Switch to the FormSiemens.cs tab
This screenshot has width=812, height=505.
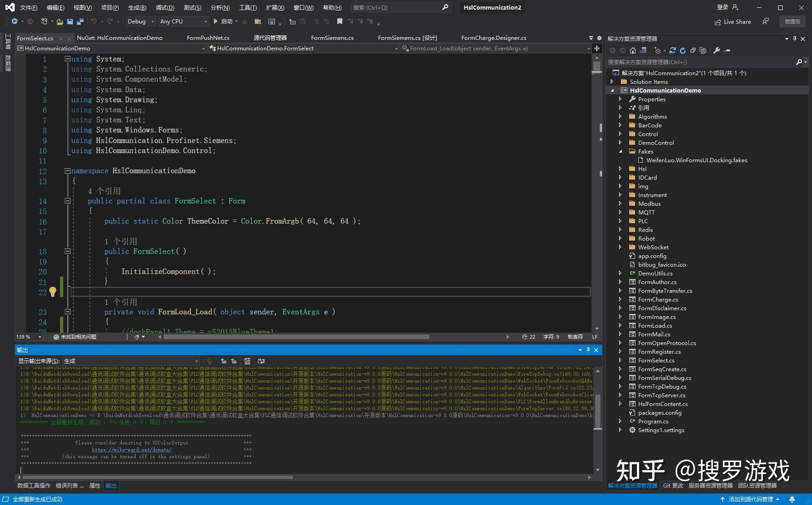[332, 38]
